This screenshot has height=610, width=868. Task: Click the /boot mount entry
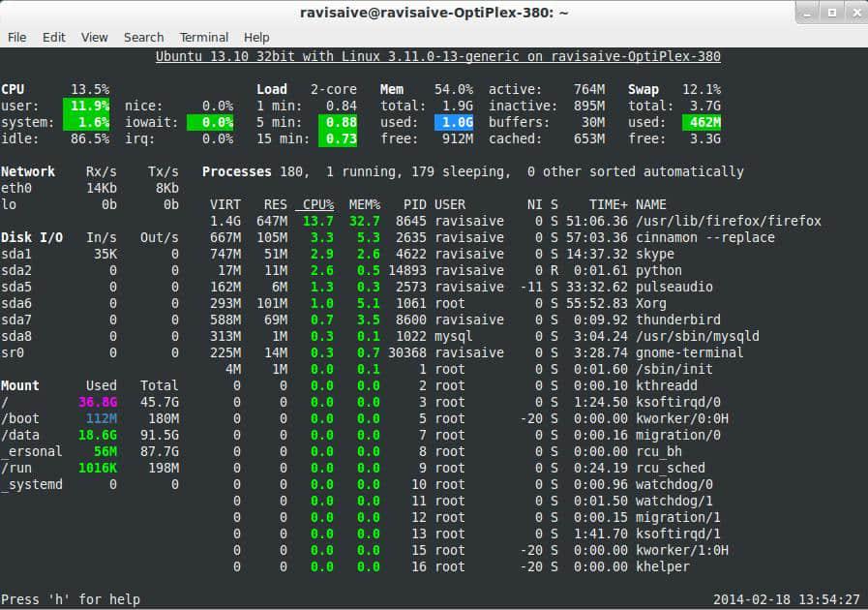(x=21, y=418)
